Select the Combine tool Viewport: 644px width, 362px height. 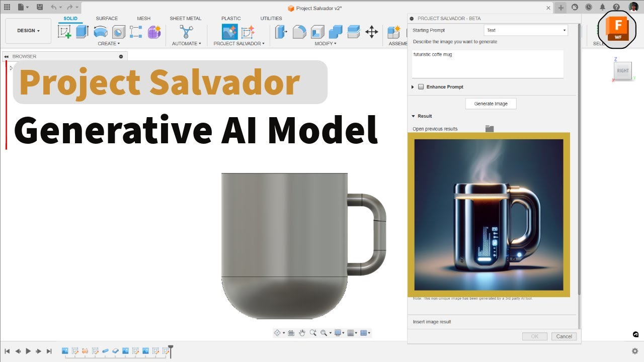click(x=336, y=32)
